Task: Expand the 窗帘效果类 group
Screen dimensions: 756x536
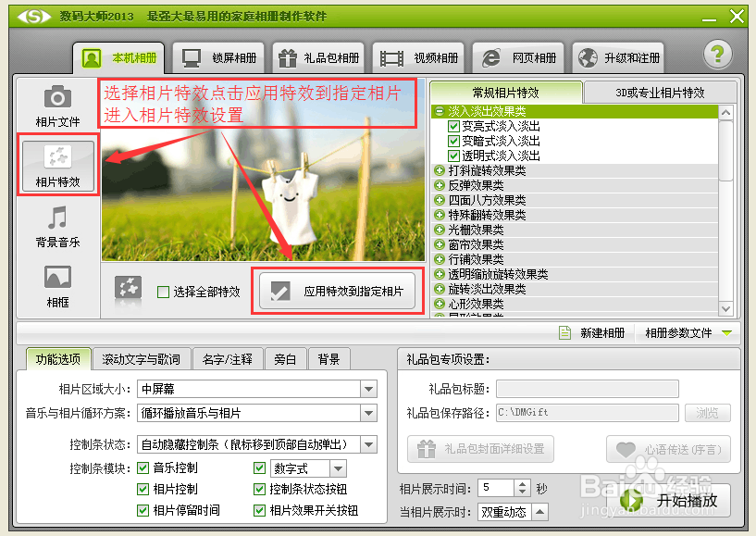Action: [439, 244]
